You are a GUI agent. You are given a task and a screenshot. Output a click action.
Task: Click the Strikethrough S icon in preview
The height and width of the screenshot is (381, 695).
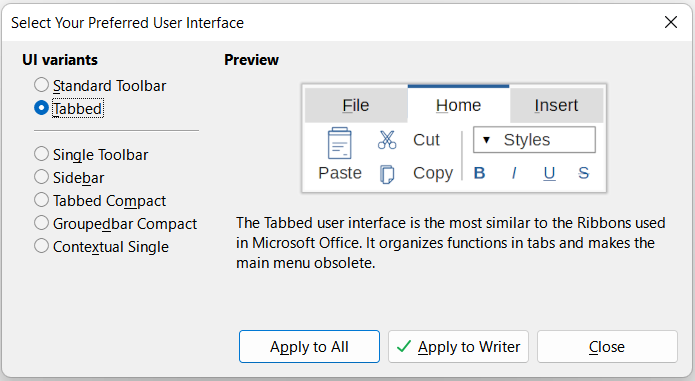coord(583,173)
